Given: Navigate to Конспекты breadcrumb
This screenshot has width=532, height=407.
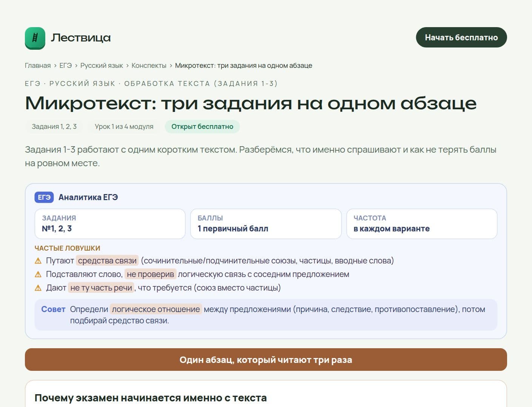Looking at the screenshot, I should 149,66.
